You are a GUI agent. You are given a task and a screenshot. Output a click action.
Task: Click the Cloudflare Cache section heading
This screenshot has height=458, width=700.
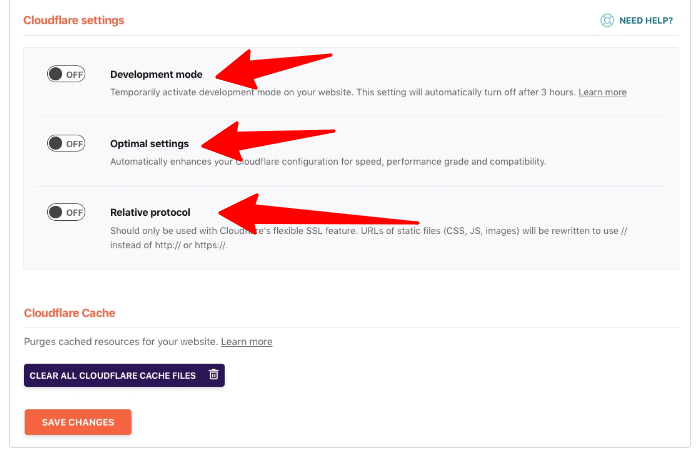70,313
